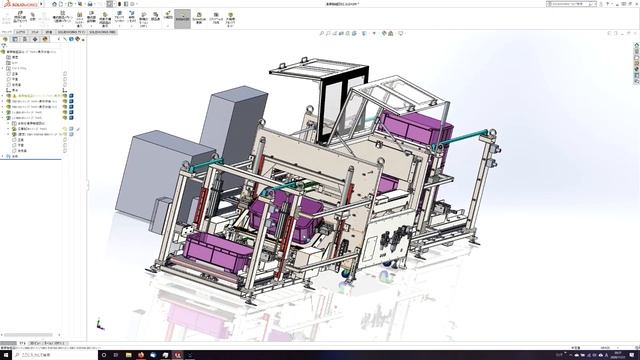Open Hide/Show Items dropdown in heads-up toolbar
Viewport: 640px width, 360px height.
coord(374,33)
